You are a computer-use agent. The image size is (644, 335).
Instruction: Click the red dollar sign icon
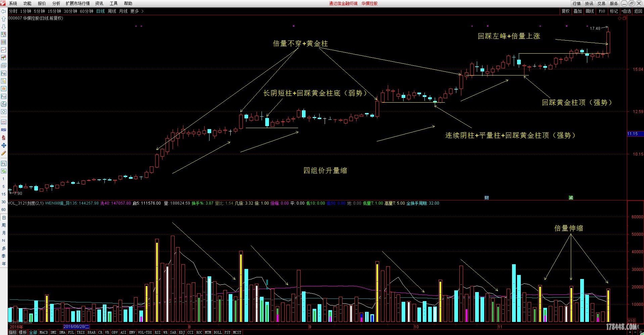[x=4, y=137]
